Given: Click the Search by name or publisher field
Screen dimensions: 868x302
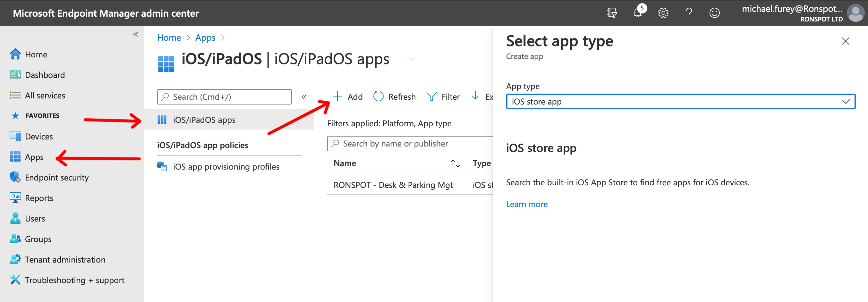Looking at the screenshot, I should point(410,144).
